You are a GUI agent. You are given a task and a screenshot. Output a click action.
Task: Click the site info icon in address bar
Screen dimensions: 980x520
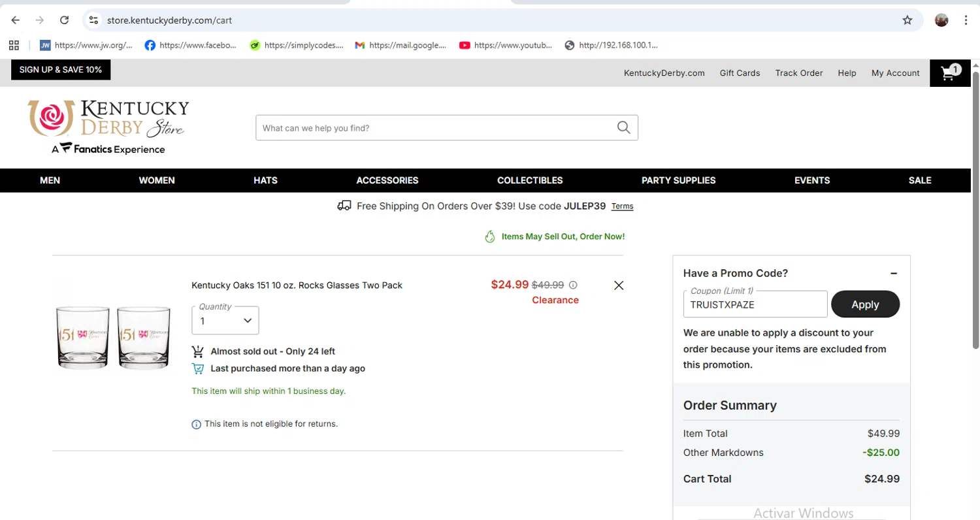(93, 20)
